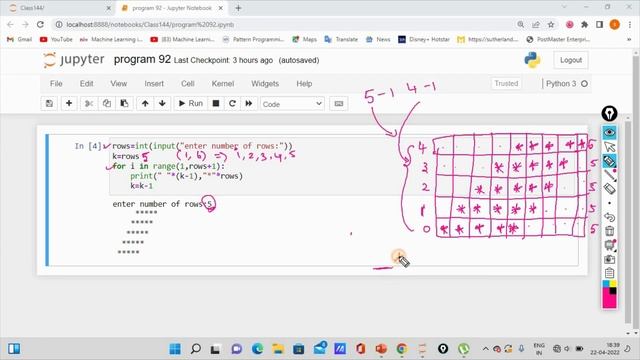Open a new browser tab
Viewport: 640px width, 360px height.
[238, 8]
